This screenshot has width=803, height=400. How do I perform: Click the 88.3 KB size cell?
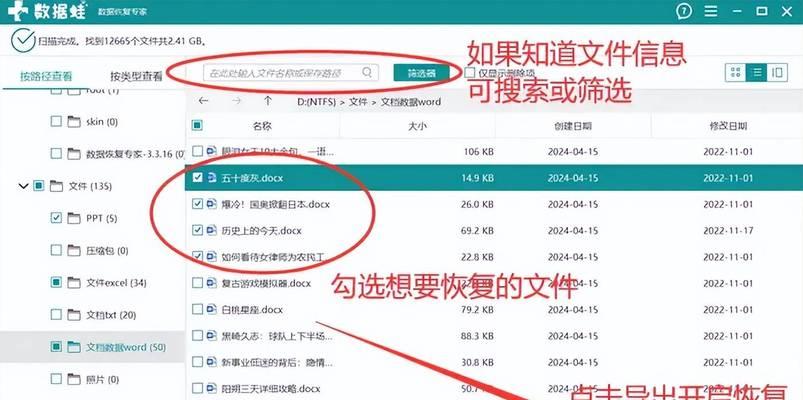477,335
